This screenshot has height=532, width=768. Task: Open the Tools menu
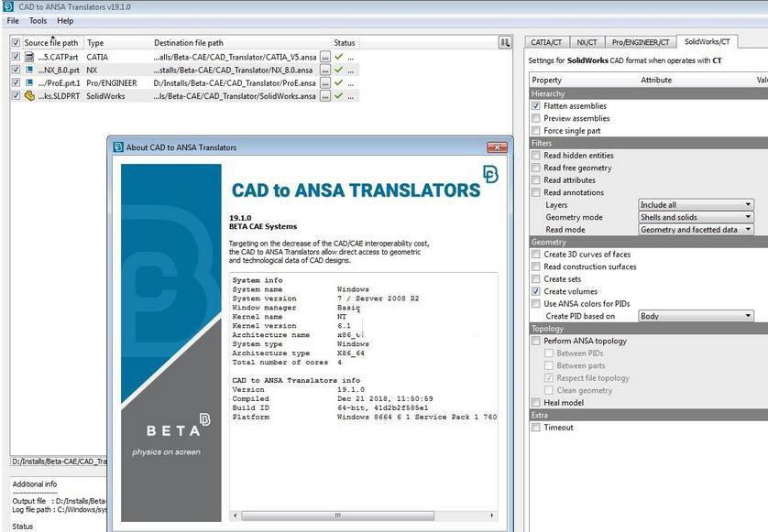(x=38, y=20)
